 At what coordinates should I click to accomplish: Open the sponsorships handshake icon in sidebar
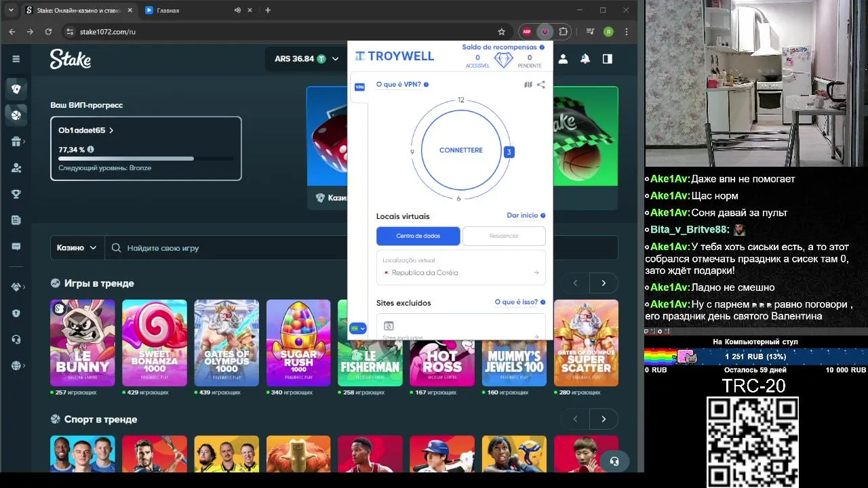point(16,287)
